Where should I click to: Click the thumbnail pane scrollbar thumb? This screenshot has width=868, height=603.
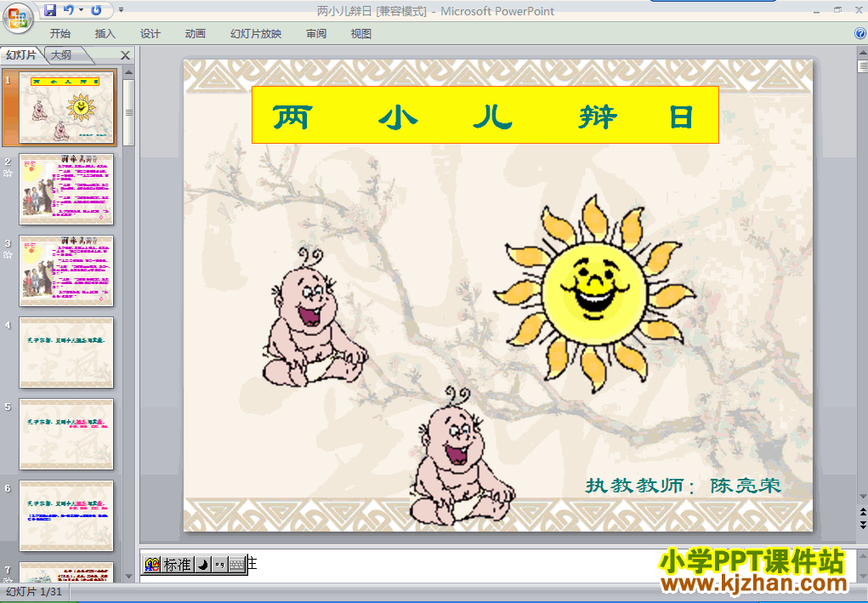click(x=129, y=112)
